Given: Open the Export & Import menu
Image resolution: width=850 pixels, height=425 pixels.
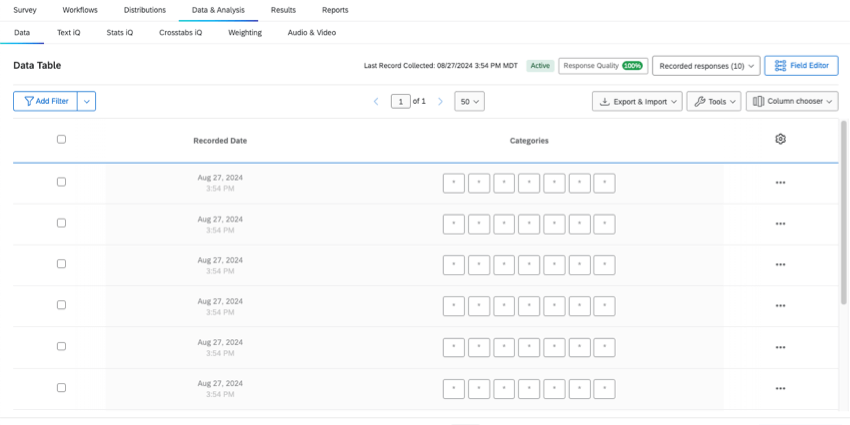Looking at the screenshot, I should 637,102.
